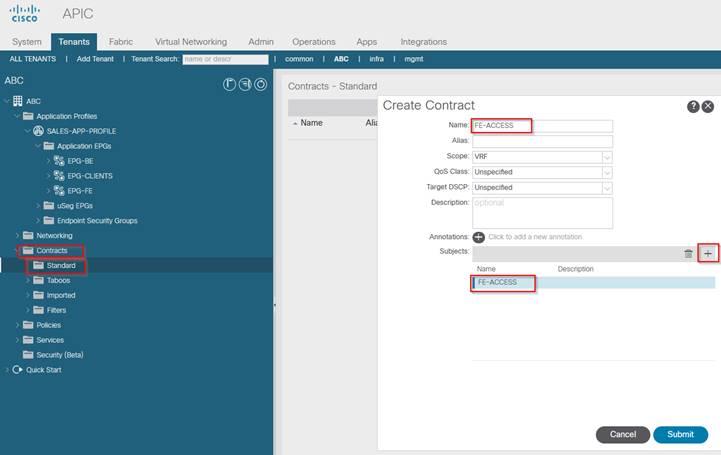Image resolution: width=721 pixels, height=455 pixels.
Task: Select Application Profiles folder
Action: tap(67, 116)
